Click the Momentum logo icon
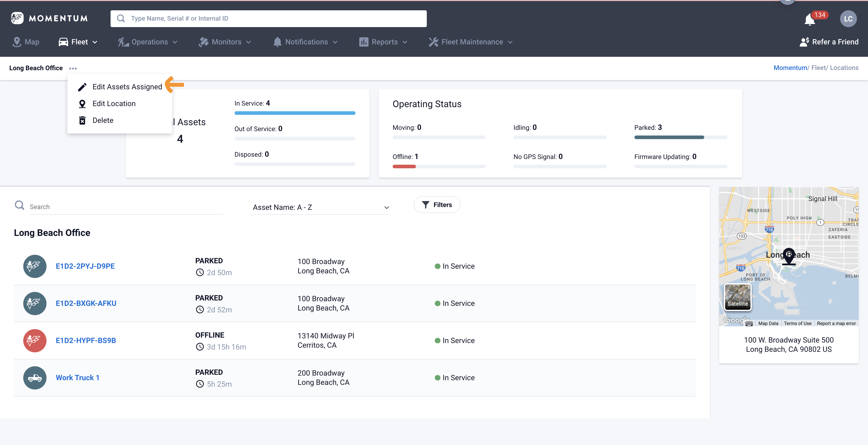Viewport: 868px width, 445px height. click(17, 18)
